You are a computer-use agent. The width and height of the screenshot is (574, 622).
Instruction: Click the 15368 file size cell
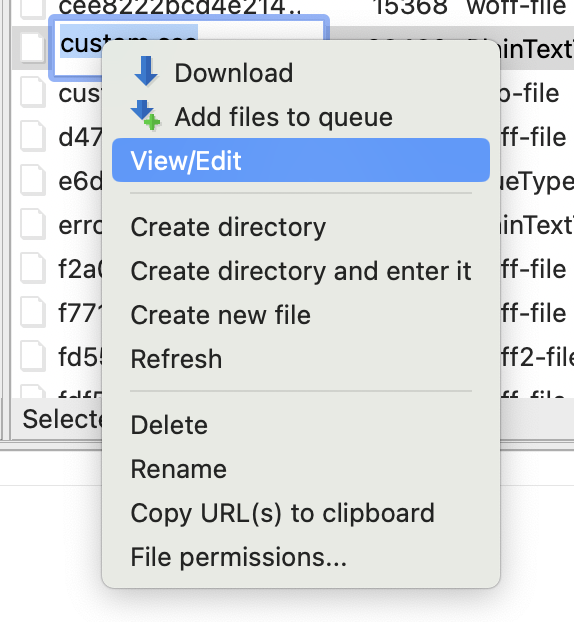point(411,7)
